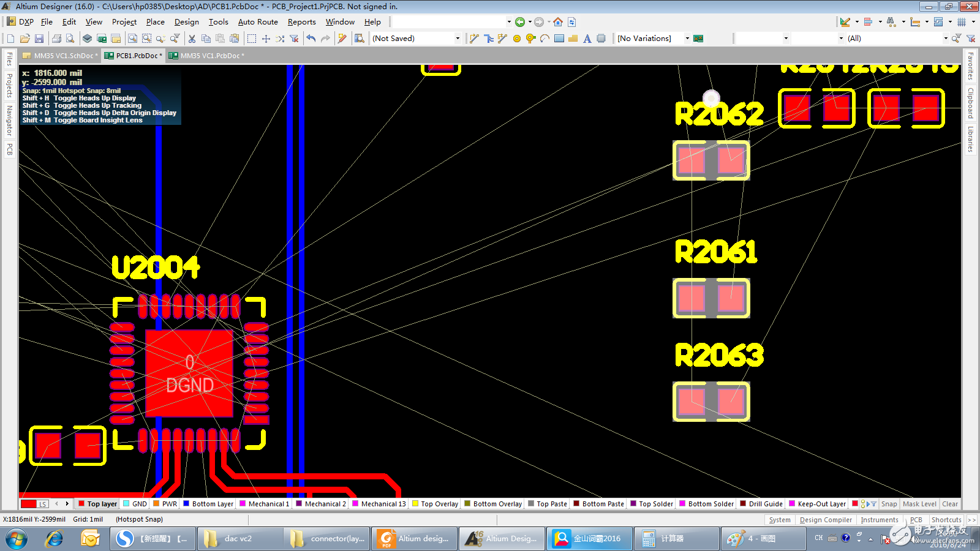
Task: Open the Design Compiler panel button
Action: [826, 520]
